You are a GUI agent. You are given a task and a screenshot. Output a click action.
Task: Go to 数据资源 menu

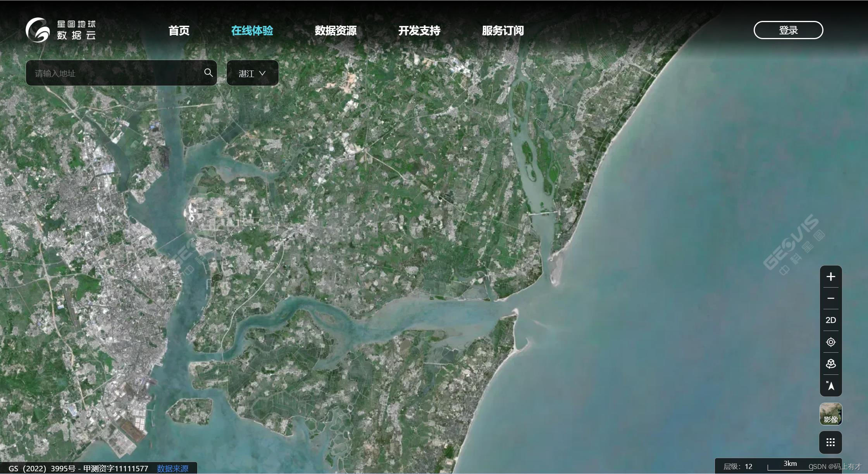[x=336, y=31]
